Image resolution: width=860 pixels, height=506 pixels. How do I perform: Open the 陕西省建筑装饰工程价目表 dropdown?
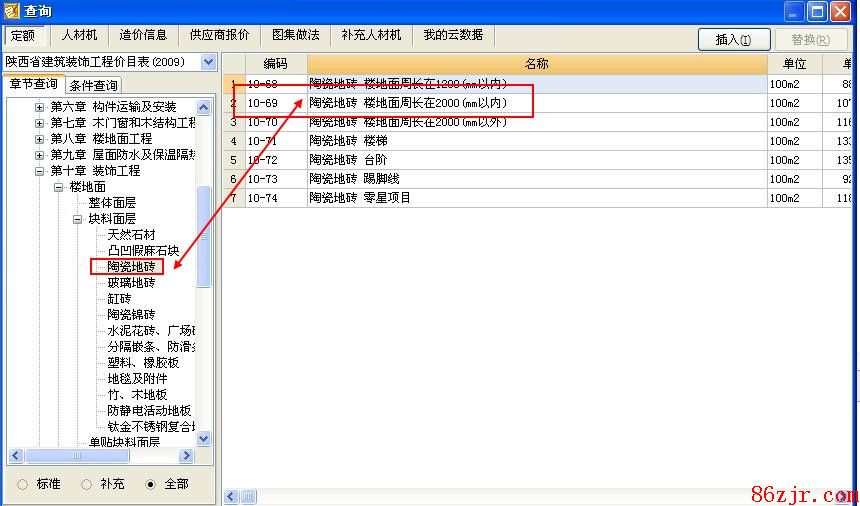208,62
